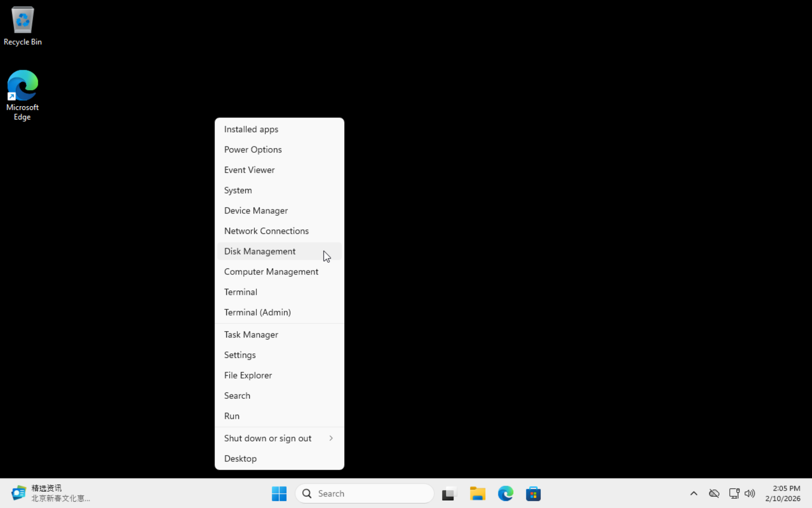Expand Shut down or sign out submenu
This screenshot has height=508, width=812.
pos(279,438)
